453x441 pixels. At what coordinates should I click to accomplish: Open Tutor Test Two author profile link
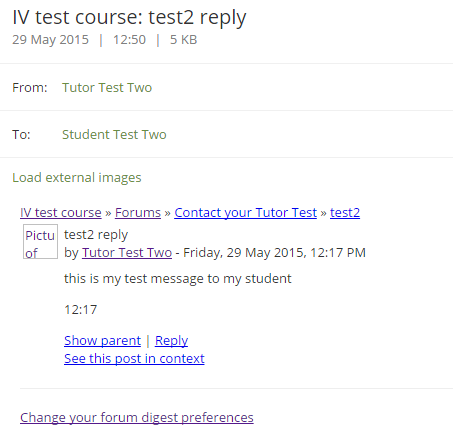click(x=127, y=253)
